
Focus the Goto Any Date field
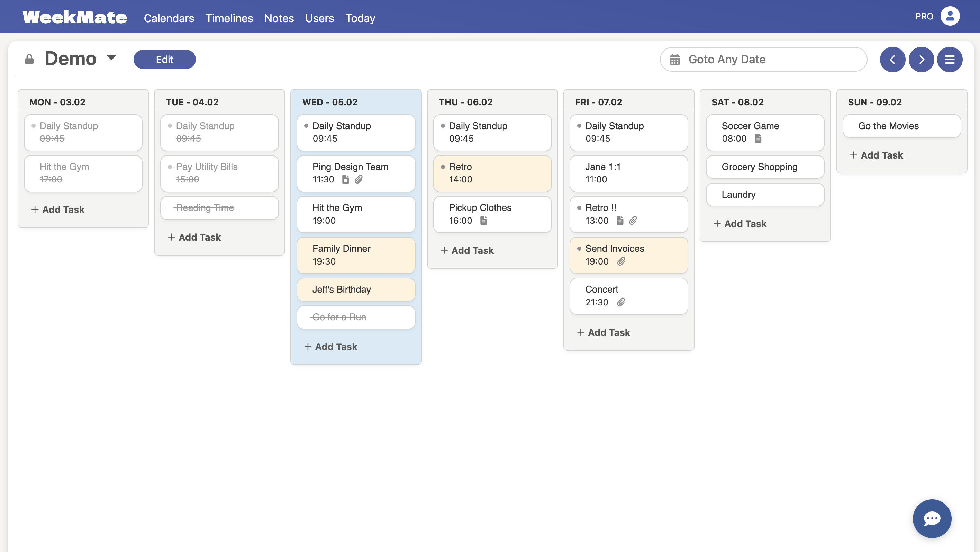pyautogui.click(x=763, y=59)
